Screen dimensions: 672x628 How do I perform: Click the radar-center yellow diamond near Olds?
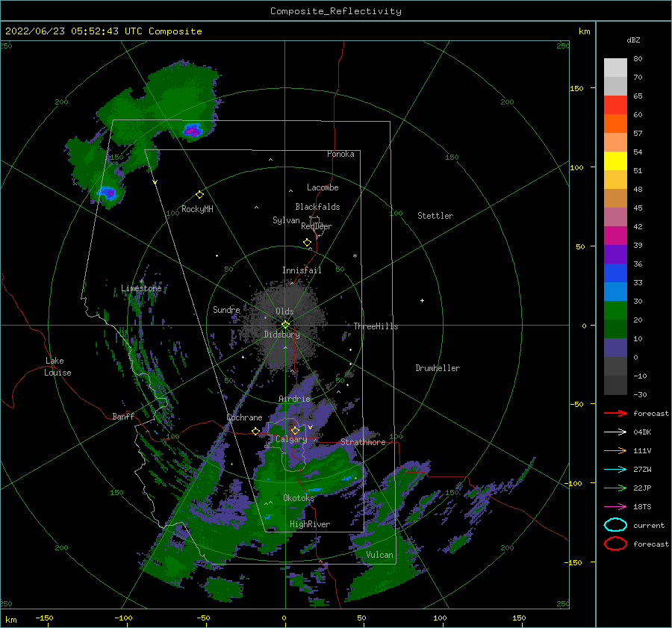285,325
